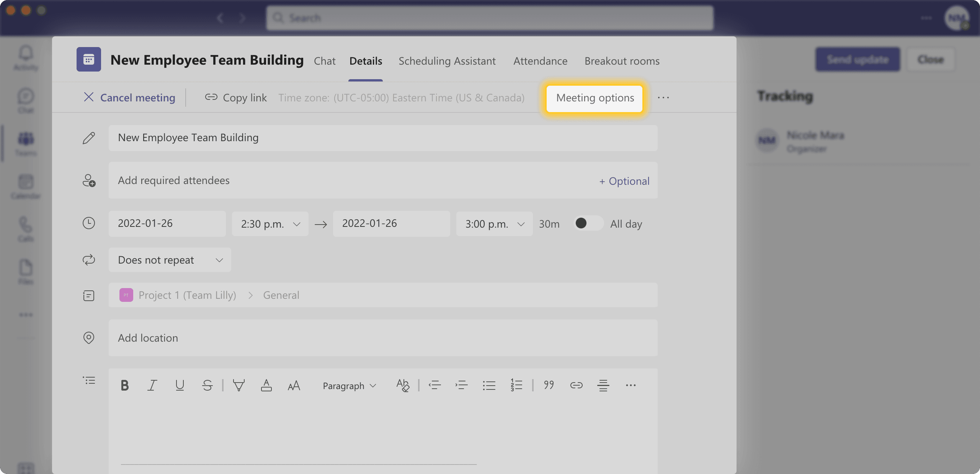Image resolution: width=980 pixels, height=474 pixels.
Task: Insert numbered list
Action: click(x=516, y=385)
